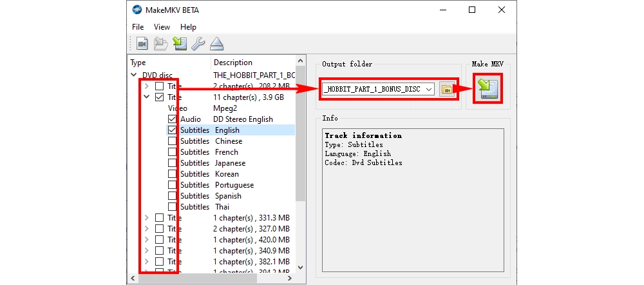Expand the 208.2 MB title node

tap(147, 86)
